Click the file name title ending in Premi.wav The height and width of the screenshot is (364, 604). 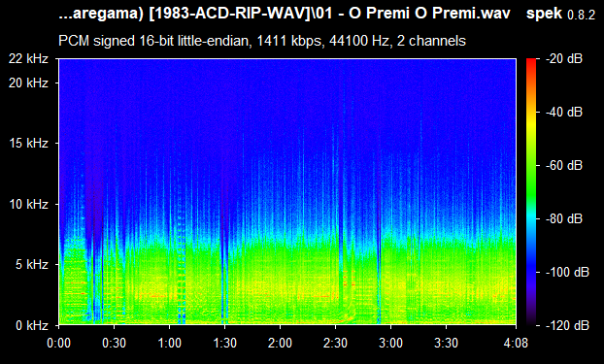[x=285, y=14]
